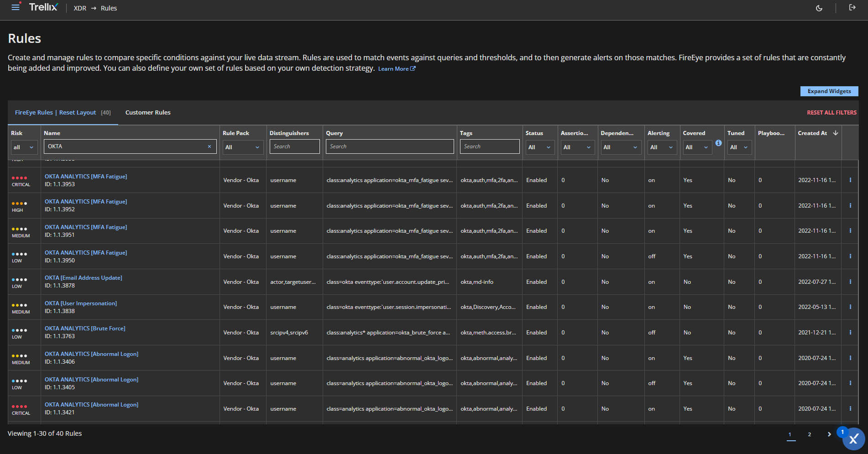Image resolution: width=868 pixels, height=454 pixels.
Task: Open OKTA ANALYTICS MFA Fatigue rule ID 1.1.3953
Action: pyautogui.click(x=86, y=177)
